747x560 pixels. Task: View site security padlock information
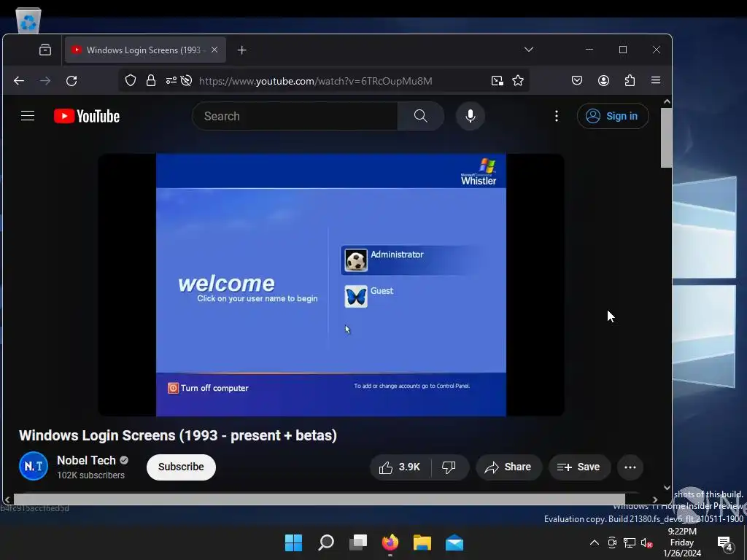(x=151, y=81)
